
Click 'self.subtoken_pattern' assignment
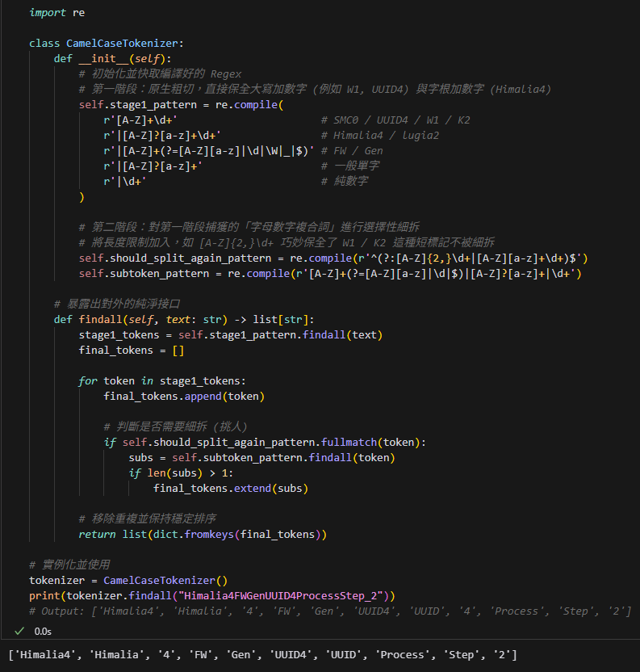330,274
